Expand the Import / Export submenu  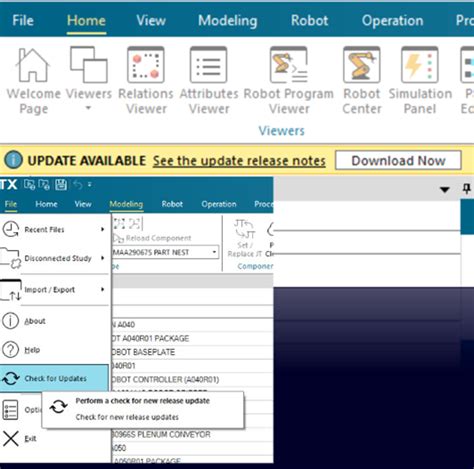coord(54,289)
